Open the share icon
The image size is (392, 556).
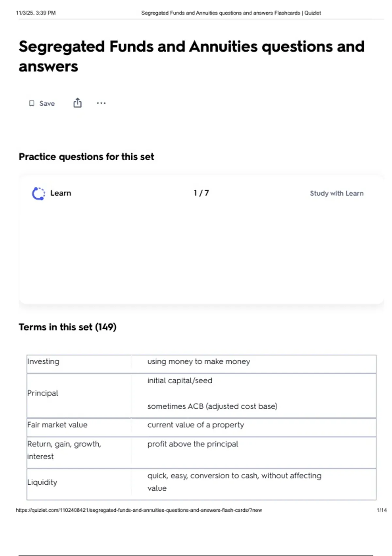(x=77, y=103)
